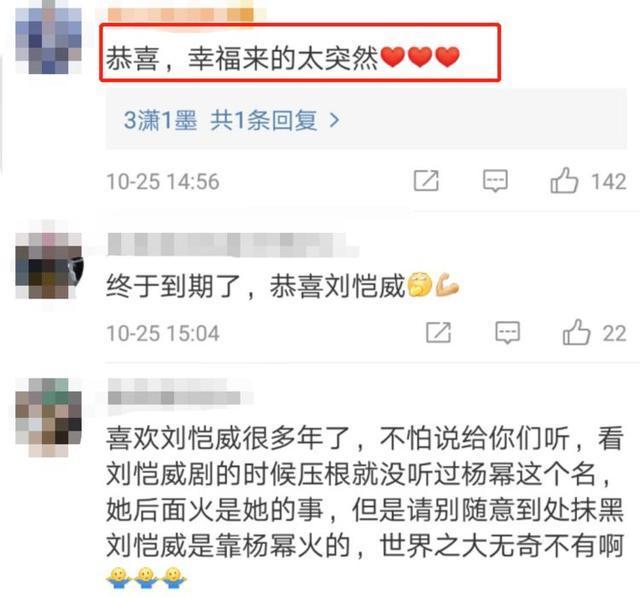The height and width of the screenshot is (597, 640).
Task: Open third commenter's brownish pixelated avatar
Action: (x=48, y=417)
